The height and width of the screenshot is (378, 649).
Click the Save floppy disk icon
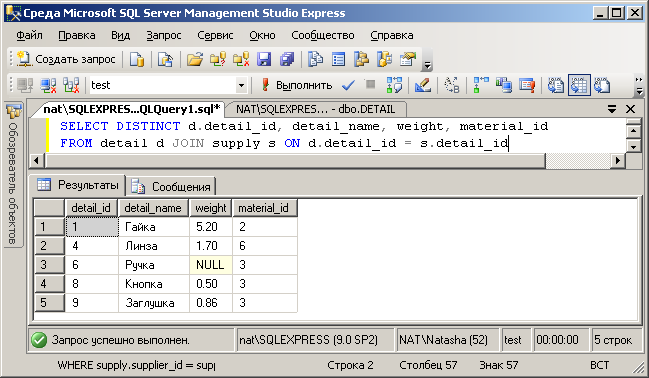[264, 59]
